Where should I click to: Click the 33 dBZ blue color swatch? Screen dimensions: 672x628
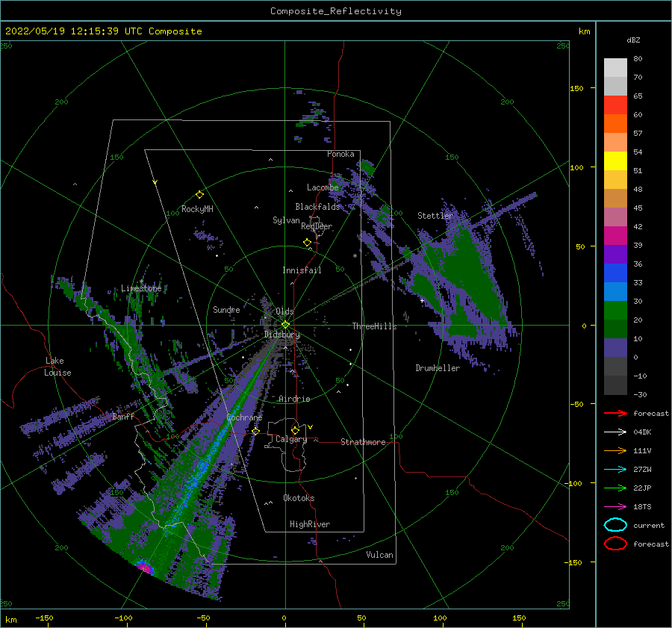pos(615,291)
